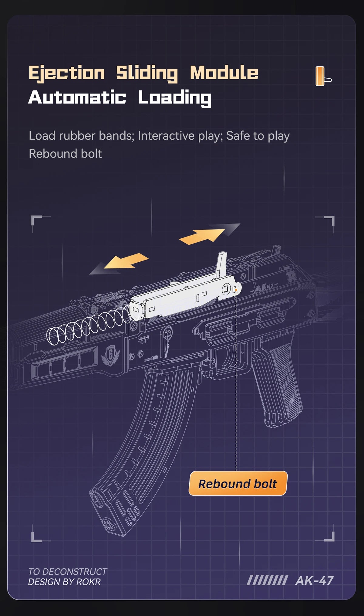Click the AK-47 text bottom right
This screenshot has width=364, height=616.
pyautogui.click(x=314, y=580)
